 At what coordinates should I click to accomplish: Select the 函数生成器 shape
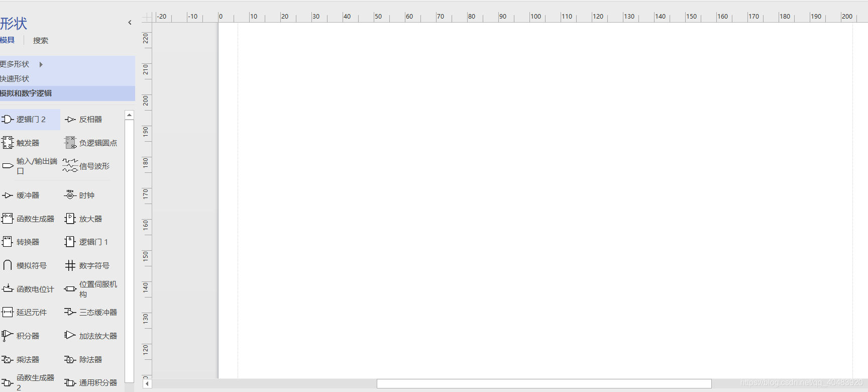pos(28,219)
